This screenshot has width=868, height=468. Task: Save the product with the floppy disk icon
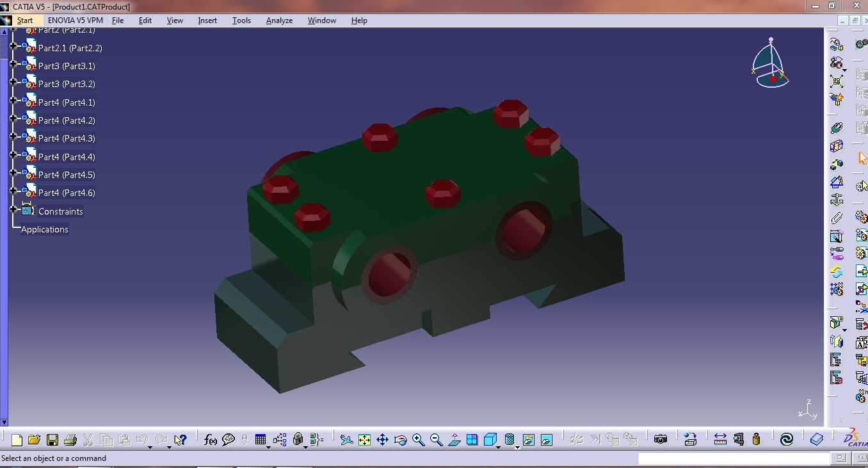52,440
